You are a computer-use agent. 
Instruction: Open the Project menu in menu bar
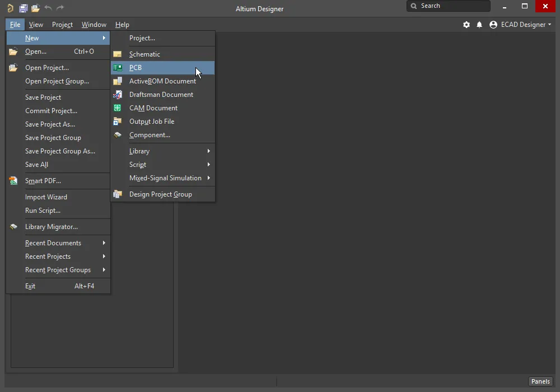click(x=62, y=25)
